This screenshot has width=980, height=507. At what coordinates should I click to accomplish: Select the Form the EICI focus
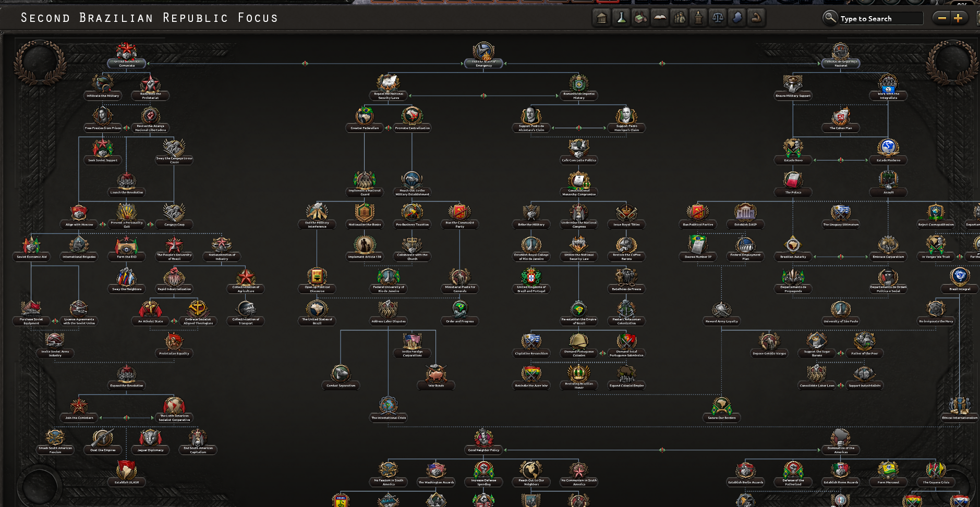point(127,249)
